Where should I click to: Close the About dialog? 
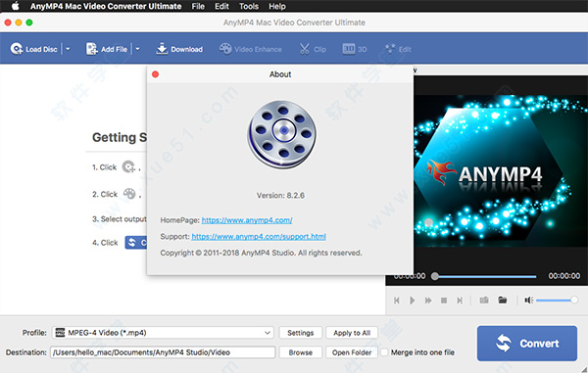click(155, 74)
